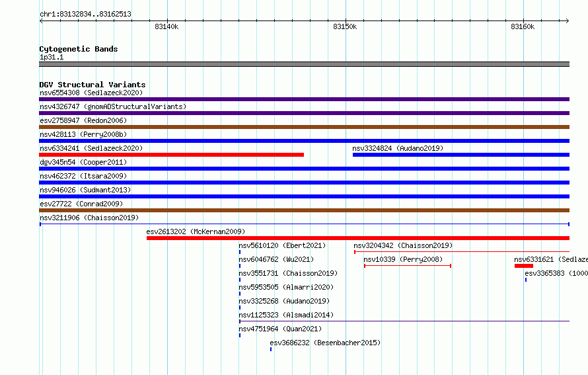Screen dimensions: 588x375
Task: Open the nsv1125323 (Alsmadi2014) purple line
Action: click(404, 321)
